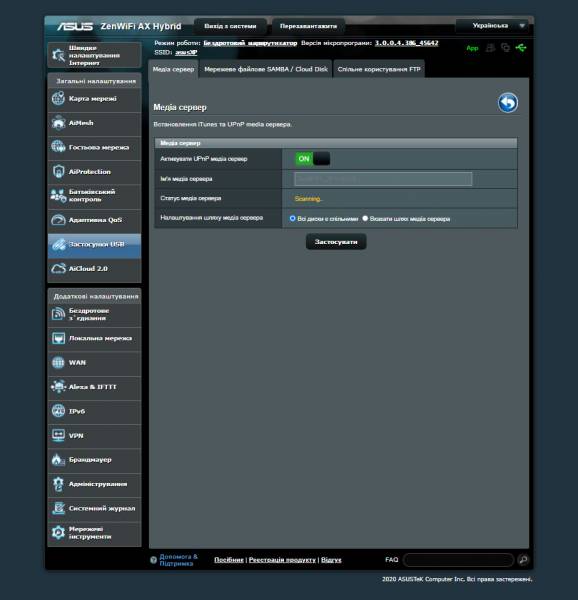Click the Перезавантажити reboot button

coord(308,26)
